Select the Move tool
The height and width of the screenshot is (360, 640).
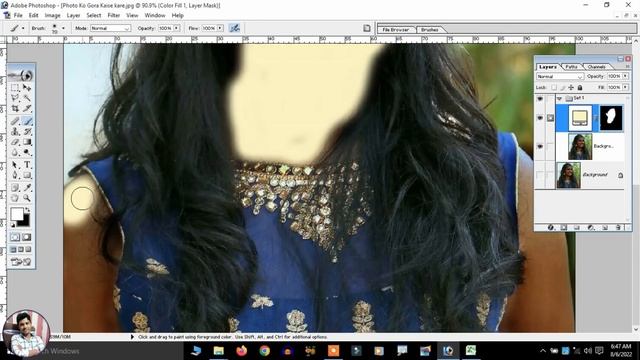(x=27, y=88)
